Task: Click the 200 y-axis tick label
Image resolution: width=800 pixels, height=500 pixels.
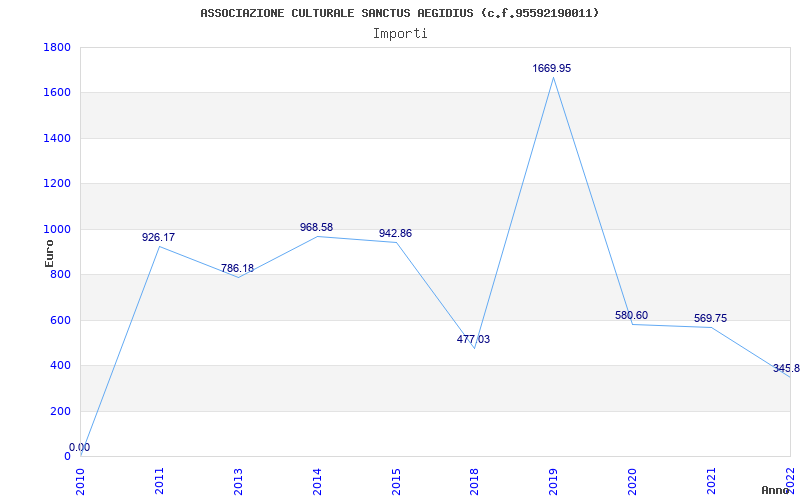Action: point(61,411)
